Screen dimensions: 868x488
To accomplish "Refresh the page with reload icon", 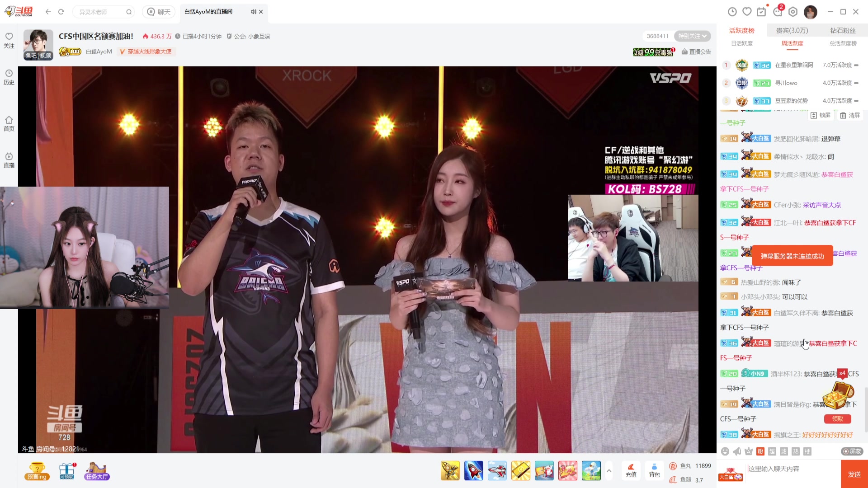I will (x=61, y=12).
